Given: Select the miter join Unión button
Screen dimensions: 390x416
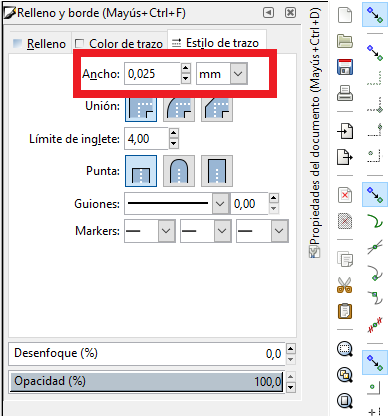Looking at the screenshot, I should click(x=141, y=109).
